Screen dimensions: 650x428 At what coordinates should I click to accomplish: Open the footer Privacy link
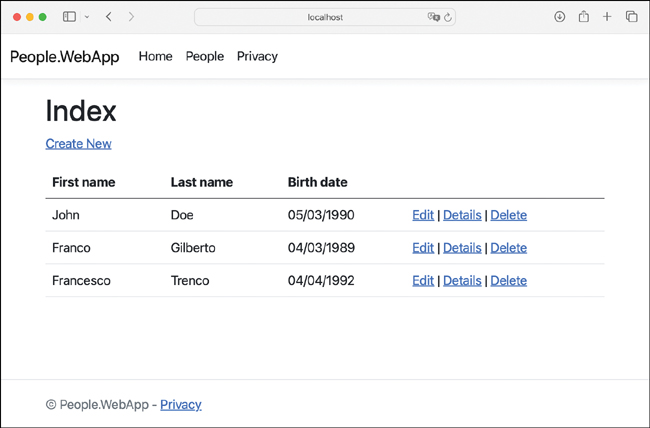[180, 404]
